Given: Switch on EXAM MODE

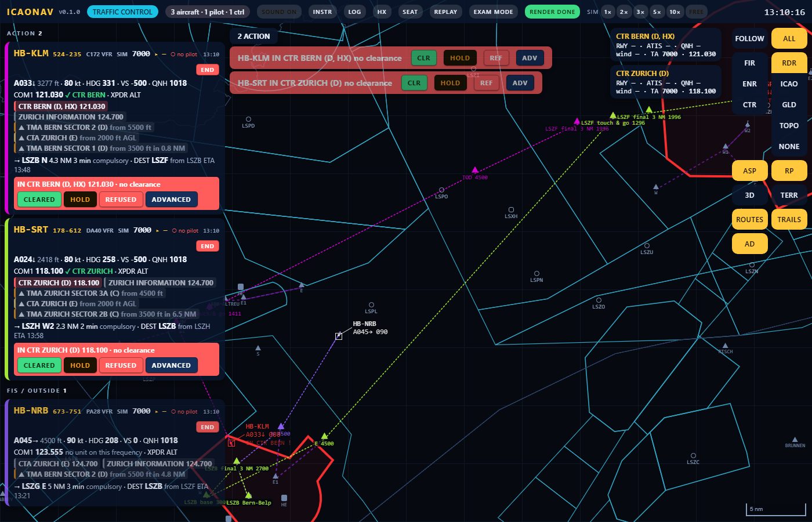Looking at the screenshot, I should point(493,12).
